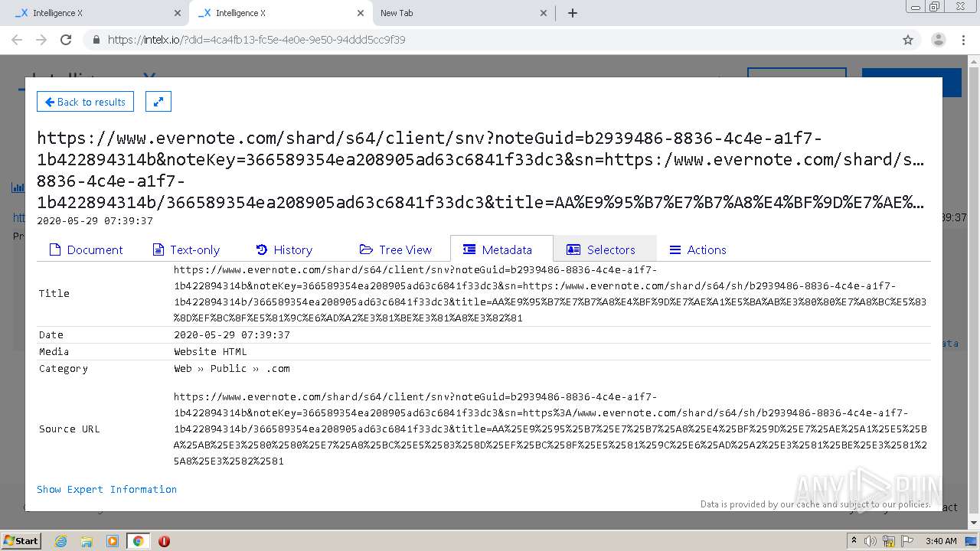The image size is (980, 551).
Task: Launch Internet Explorer from taskbar
Action: [60, 541]
